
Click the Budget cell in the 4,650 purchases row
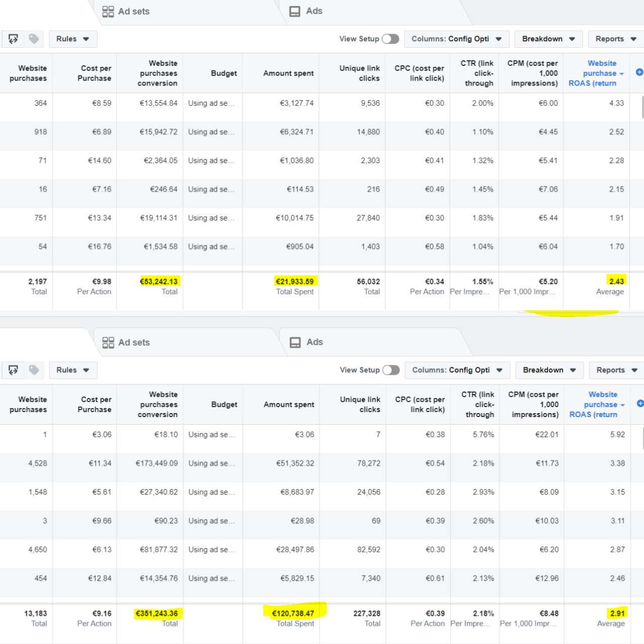point(212,549)
